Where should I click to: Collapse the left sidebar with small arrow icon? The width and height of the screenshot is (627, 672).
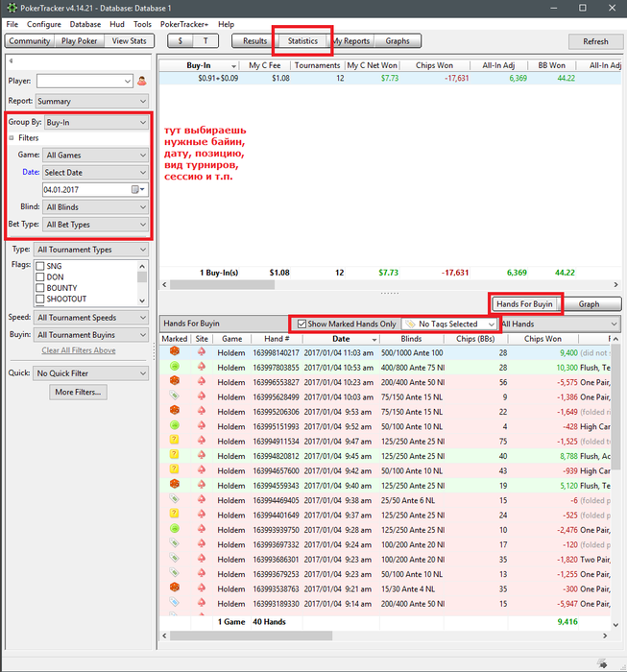[x=11, y=60]
